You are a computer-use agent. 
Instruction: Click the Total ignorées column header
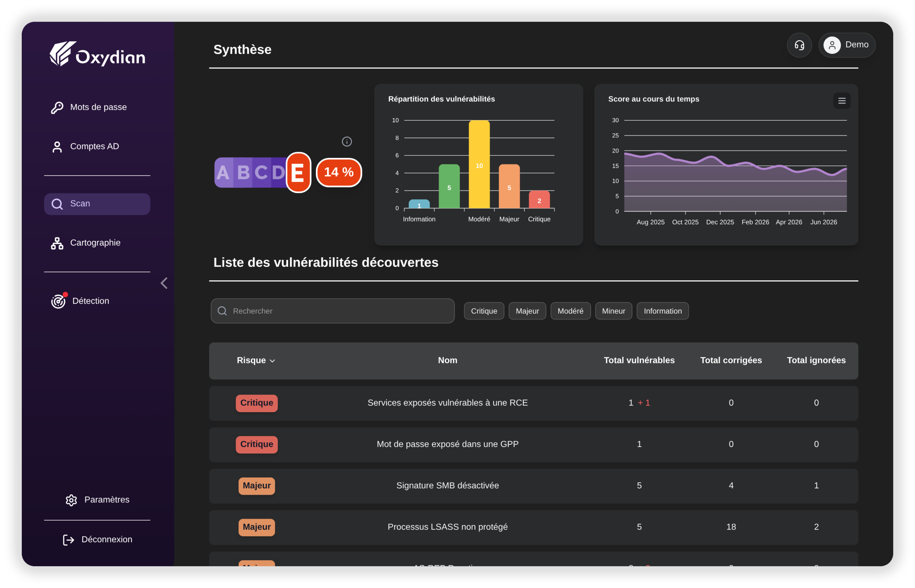pyautogui.click(x=816, y=360)
